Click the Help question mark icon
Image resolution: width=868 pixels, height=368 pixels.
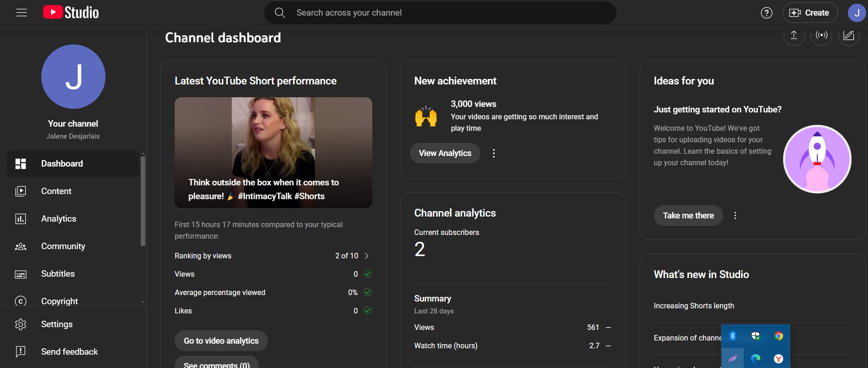click(766, 13)
